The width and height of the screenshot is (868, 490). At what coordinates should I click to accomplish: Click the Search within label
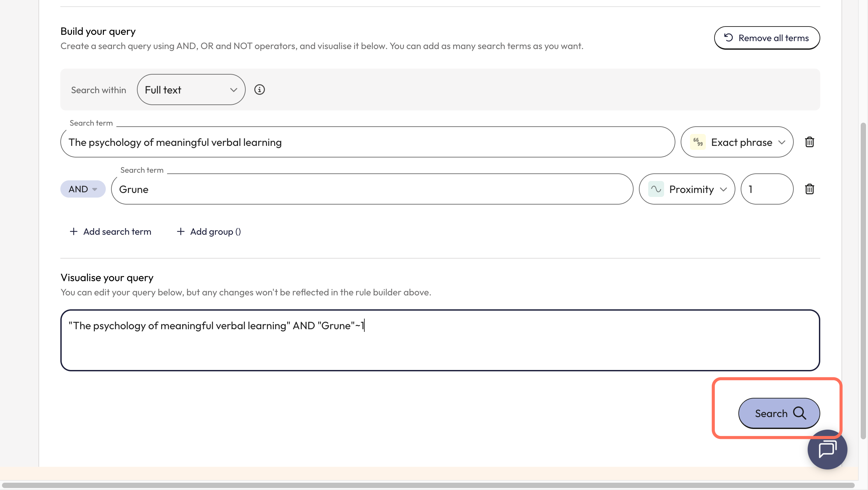98,90
